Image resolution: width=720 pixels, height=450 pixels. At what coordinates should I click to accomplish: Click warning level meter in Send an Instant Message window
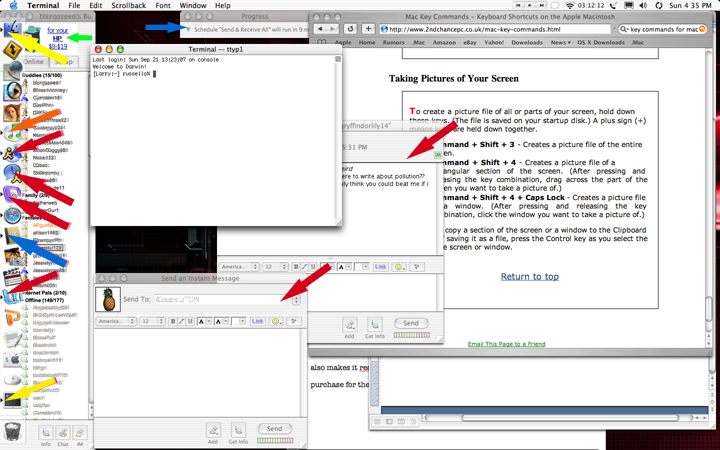click(275, 441)
